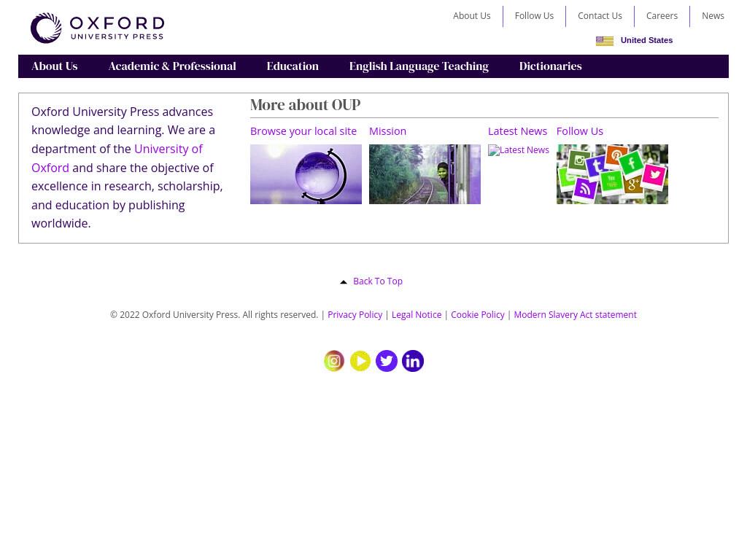Open the social media collage thumbnail
Viewport: 747px width, 560px height.
click(612, 174)
